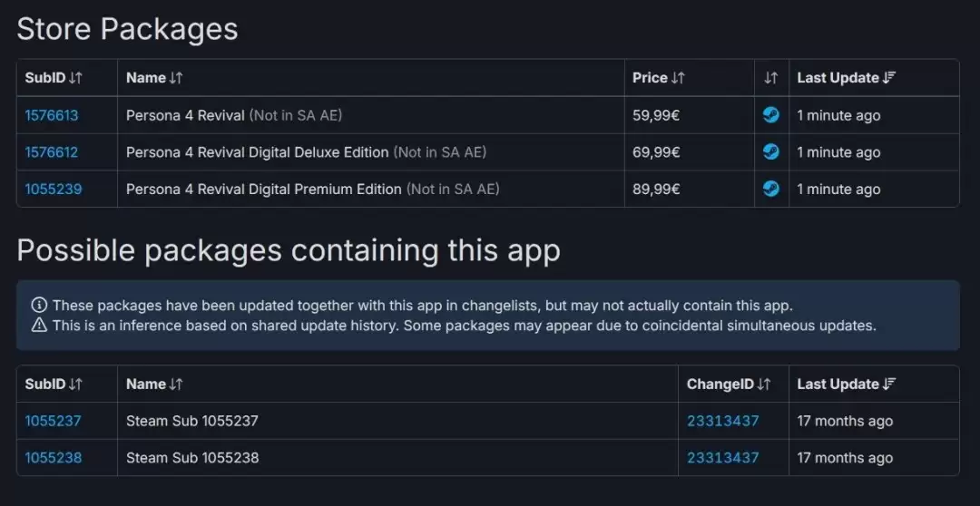Image resolution: width=980 pixels, height=506 pixels.
Task: Open ChangeID 23313437 for Steam Sub 1055237
Action: click(x=722, y=421)
